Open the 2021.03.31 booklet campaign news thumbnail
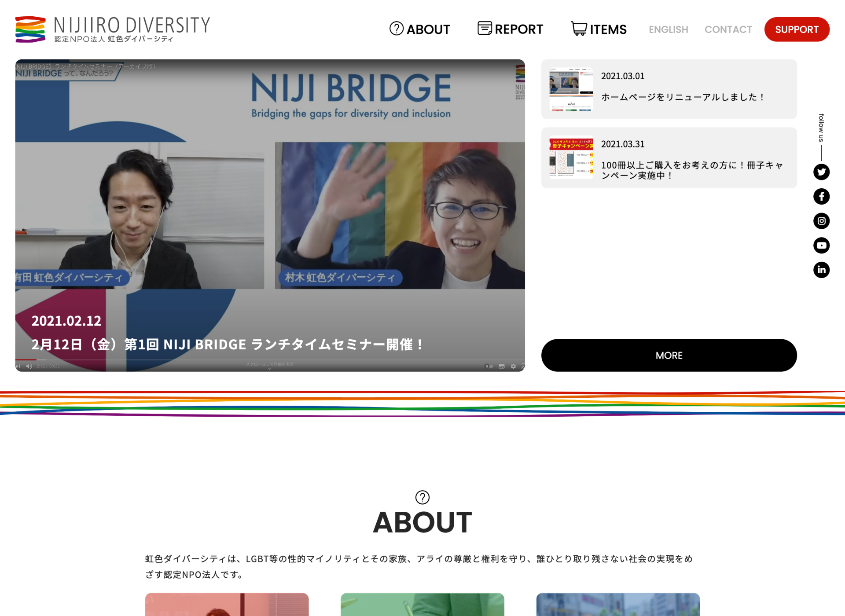 pos(571,158)
